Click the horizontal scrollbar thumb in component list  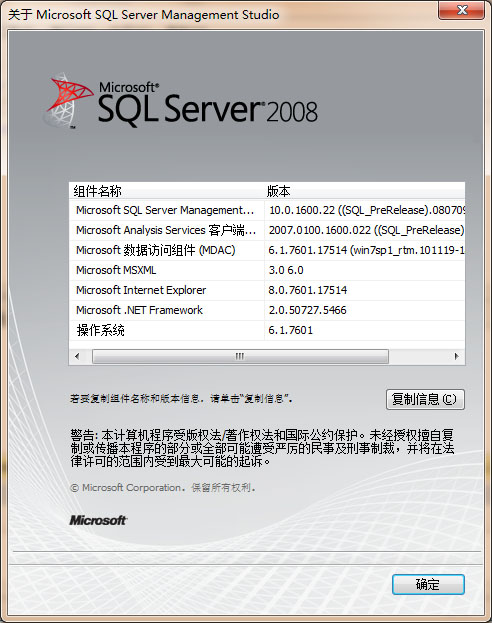pyautogui.click(x=240, y=356)
